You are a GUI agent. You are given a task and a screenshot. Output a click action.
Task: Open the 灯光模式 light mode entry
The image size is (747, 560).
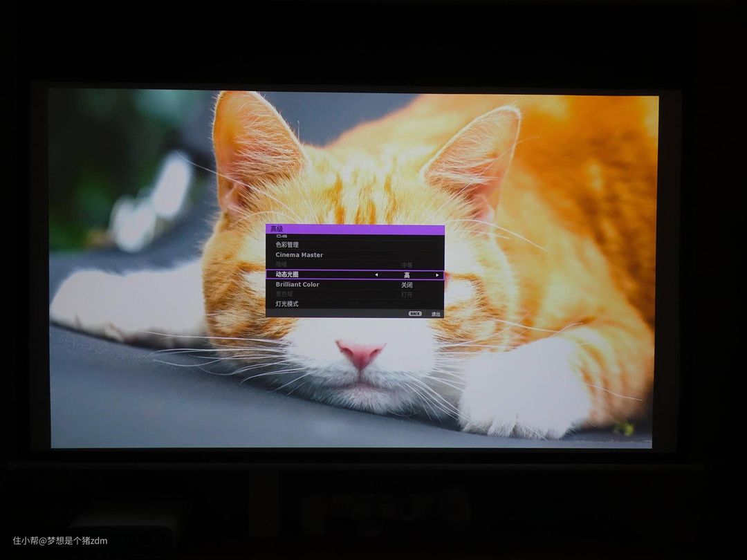pos(287,304)
